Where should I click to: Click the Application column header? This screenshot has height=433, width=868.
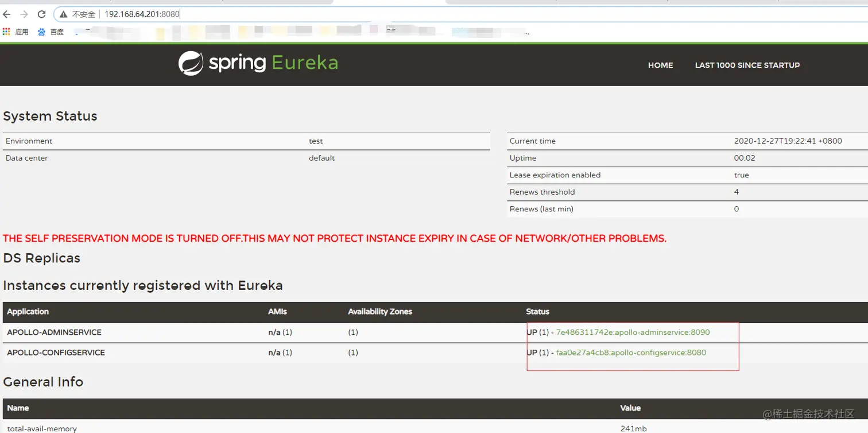(28, 312)
